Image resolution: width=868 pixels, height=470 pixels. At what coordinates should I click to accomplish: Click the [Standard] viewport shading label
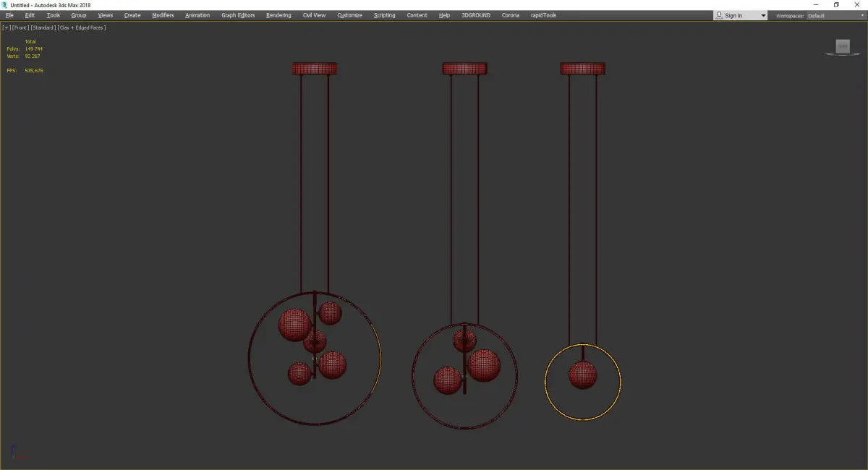click(x=43, y=27)
